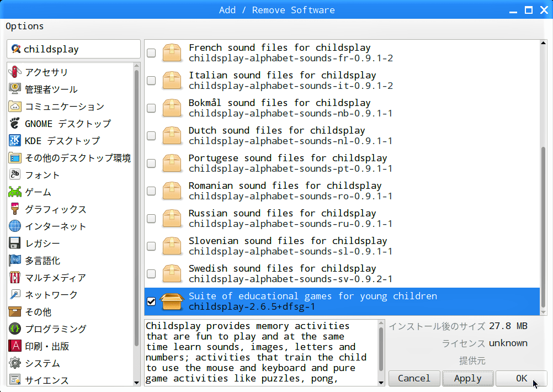Click the Italian sound files package icon
This screenshot has height=392, width=553.
[172, 81]
